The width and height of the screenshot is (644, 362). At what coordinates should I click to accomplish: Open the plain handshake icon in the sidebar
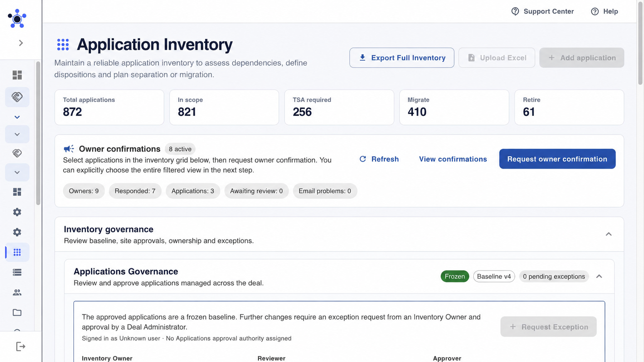click(x=17, y=153)
